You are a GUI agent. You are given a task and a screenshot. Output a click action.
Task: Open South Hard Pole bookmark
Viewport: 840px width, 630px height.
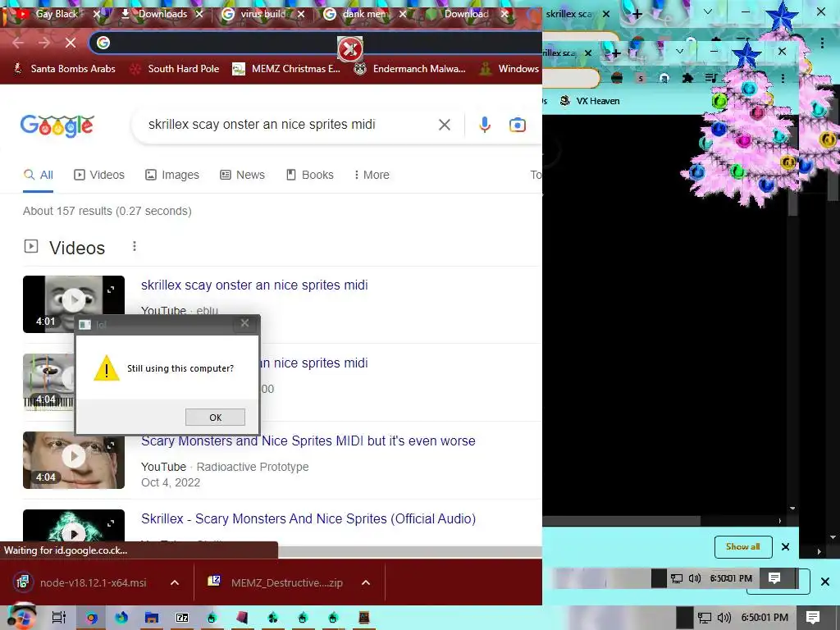[x=175, y=69]
